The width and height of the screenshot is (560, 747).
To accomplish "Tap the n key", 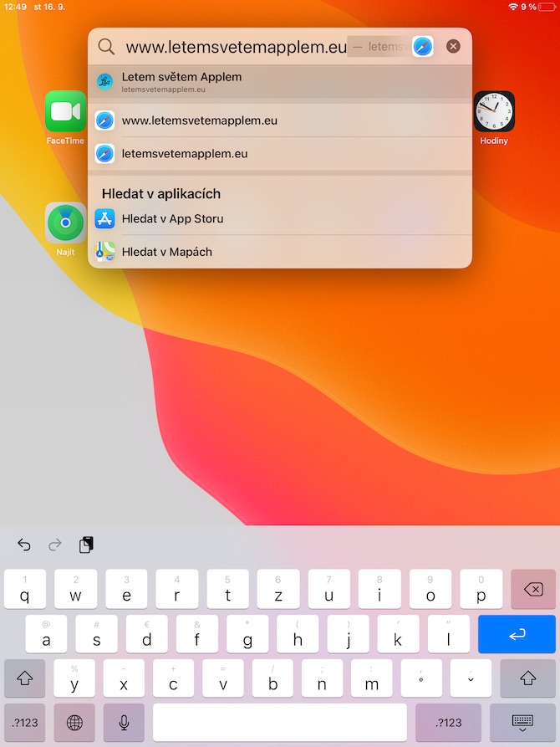I will click(322, 678).
